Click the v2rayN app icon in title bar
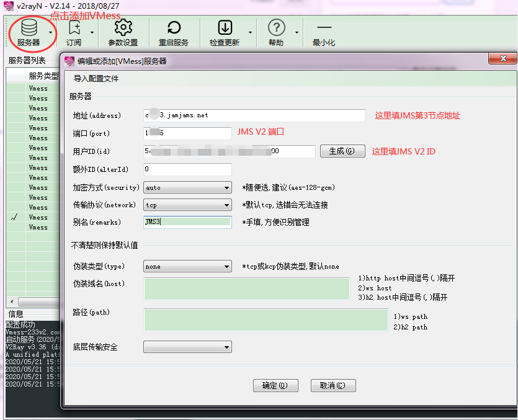The height and width of the screenshot is (420, 518). [x=7, y=6]
